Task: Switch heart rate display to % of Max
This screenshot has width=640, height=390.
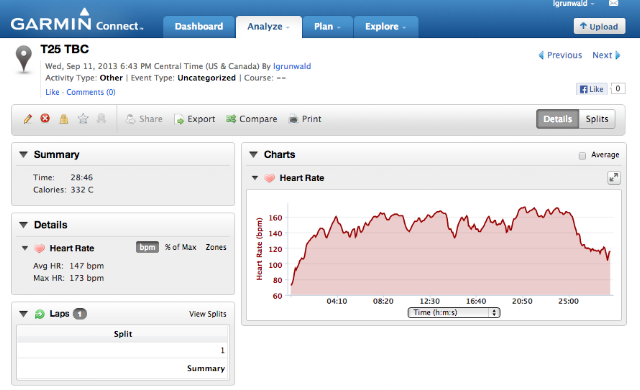Action: click(x=180, y=247)
